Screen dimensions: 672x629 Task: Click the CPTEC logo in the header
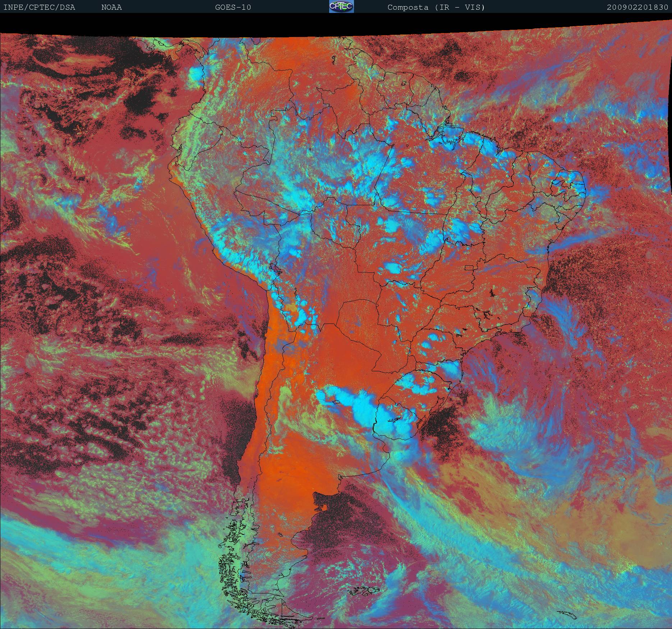341,6
